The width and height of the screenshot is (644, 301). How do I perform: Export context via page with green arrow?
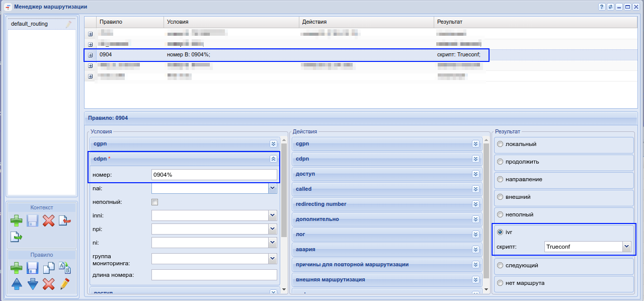pyautogui.click(x=17, y=237)
